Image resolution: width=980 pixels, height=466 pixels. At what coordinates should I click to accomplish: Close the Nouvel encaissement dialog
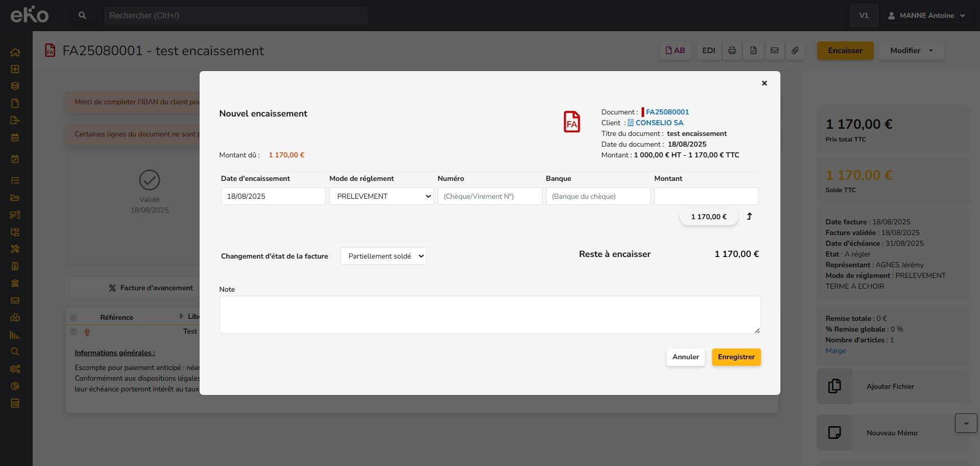(x=764, y=83)
